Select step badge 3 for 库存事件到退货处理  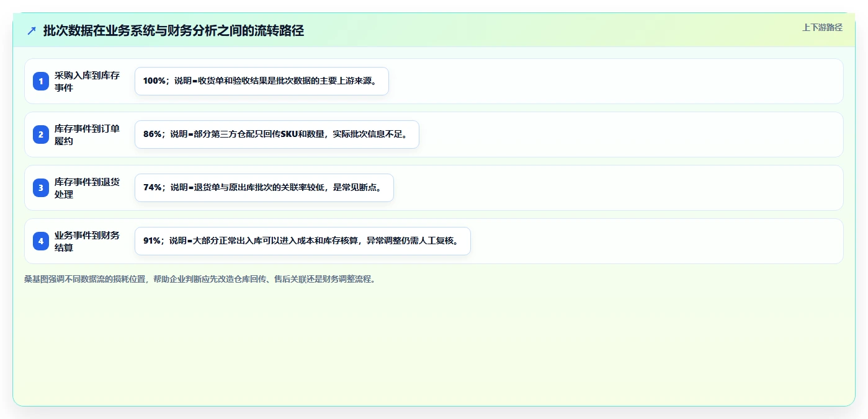[41, 188]
